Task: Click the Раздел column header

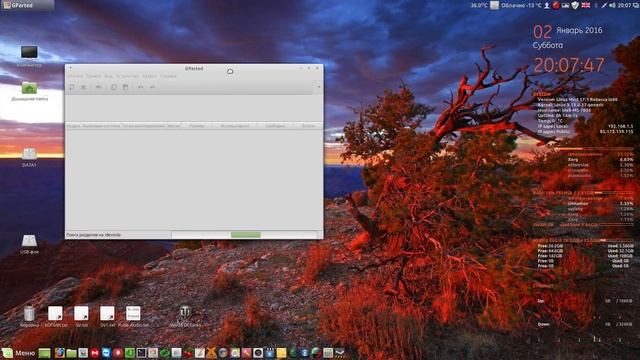Action: pos(73,126)
